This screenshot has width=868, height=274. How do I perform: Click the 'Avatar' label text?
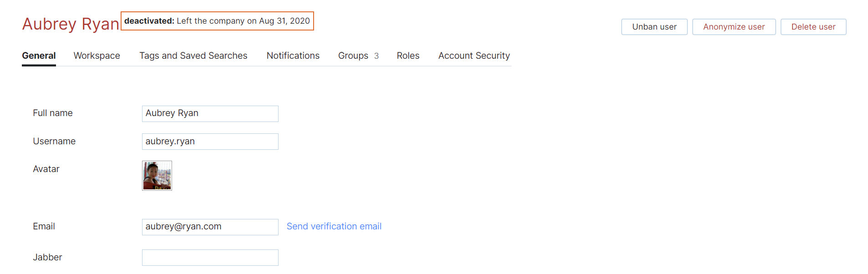click(46, 169)
